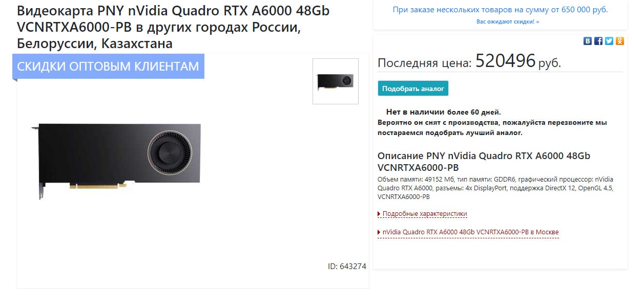Click the 520496 руб. price
644x289 pixels.
(x=518, y=62)
